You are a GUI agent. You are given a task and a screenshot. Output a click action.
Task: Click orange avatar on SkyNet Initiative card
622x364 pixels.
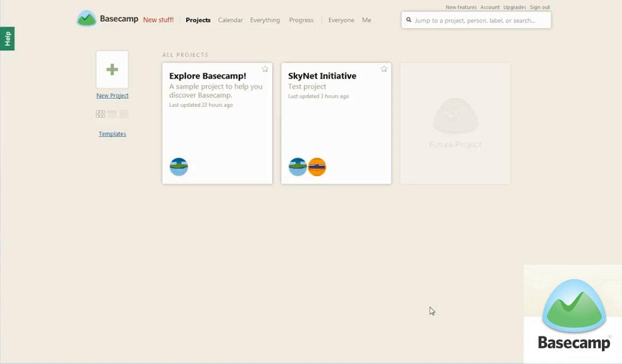click(317, 167)
